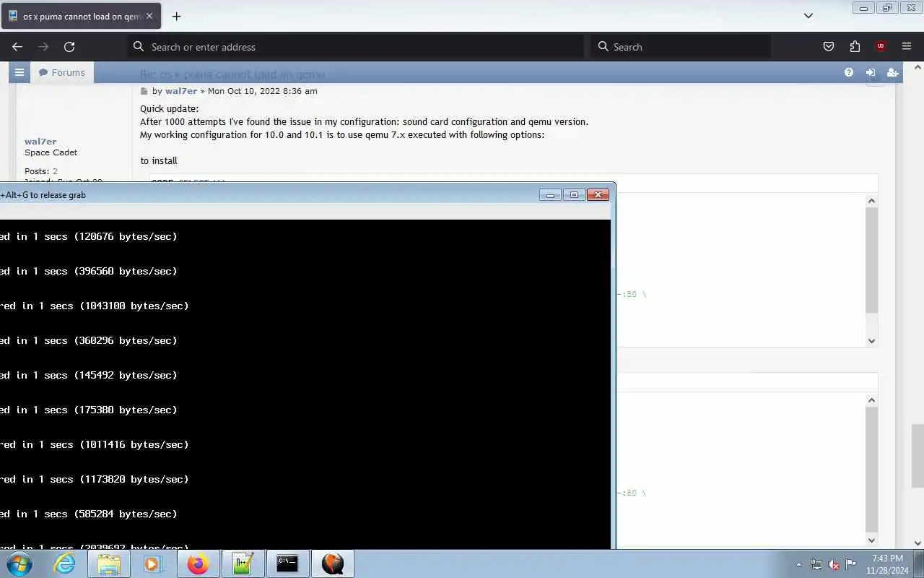Click the forum register icon
Screen dimensions: 924x578
point(892,72)
